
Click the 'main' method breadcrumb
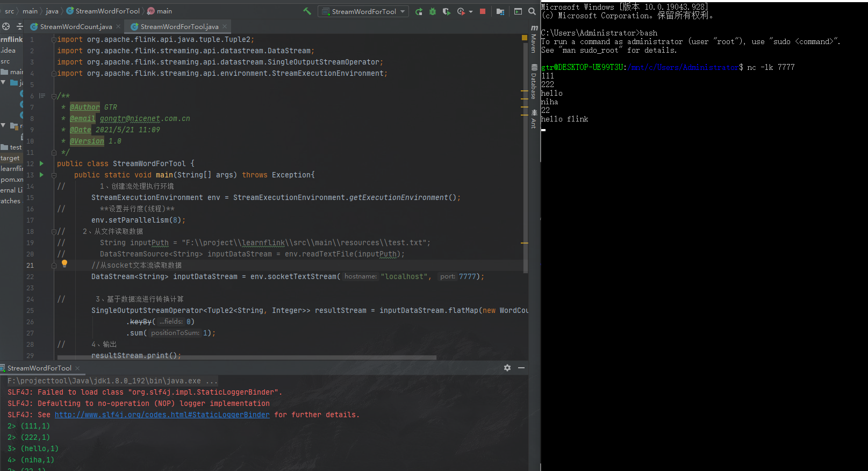pyautogui.click(x=160, y=11)
